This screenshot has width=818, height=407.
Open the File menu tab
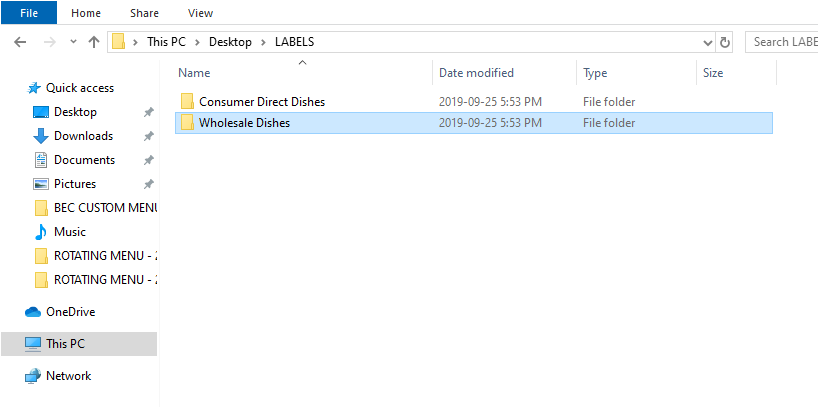[29, 13]
